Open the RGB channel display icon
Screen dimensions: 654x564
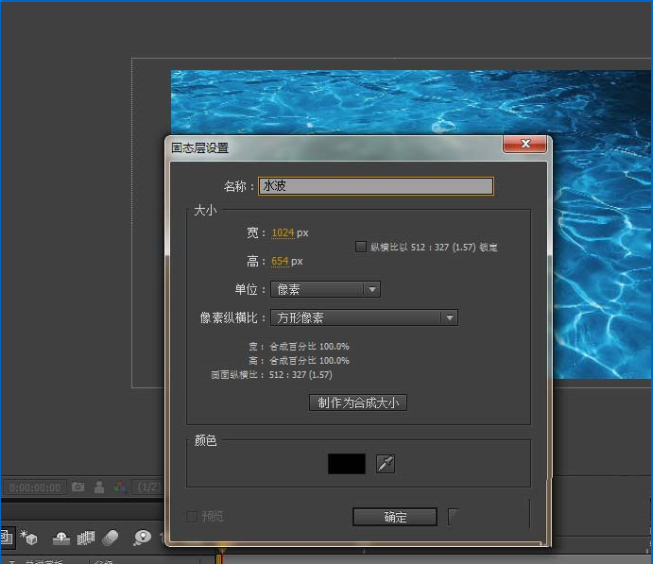[x=119, y=487]
